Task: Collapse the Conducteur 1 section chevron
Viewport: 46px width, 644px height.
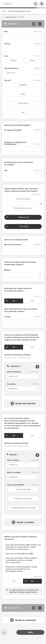Action: pyautogui.click(x=39, y=24)
